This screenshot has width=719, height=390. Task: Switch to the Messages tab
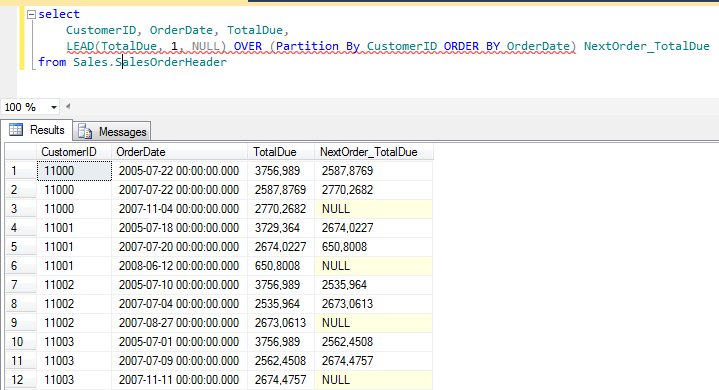[x=112, y=132]
